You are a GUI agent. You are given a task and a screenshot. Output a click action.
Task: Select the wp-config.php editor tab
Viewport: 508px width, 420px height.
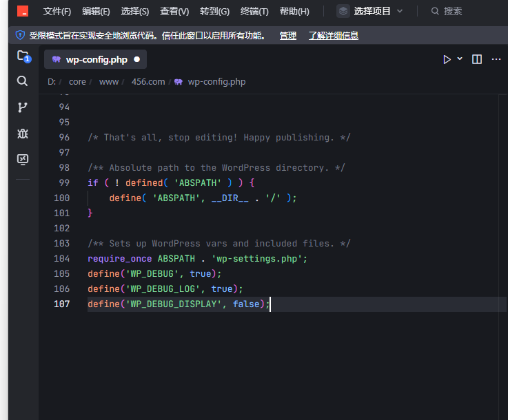(x=96, y=60)
